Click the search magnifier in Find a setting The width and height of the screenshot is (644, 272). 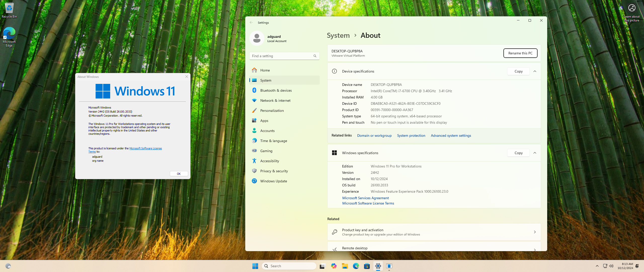click(315, 56)
